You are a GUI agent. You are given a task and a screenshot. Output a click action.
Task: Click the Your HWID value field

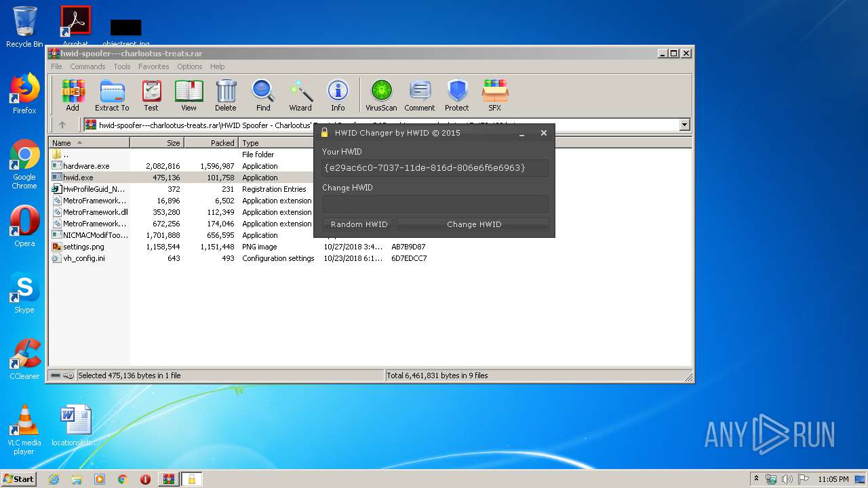(435, 167)
